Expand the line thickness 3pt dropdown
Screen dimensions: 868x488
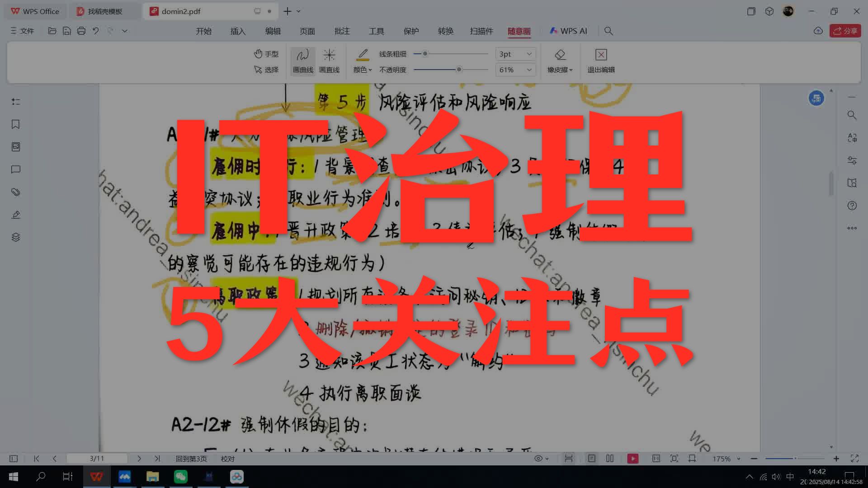coord(515,54)
